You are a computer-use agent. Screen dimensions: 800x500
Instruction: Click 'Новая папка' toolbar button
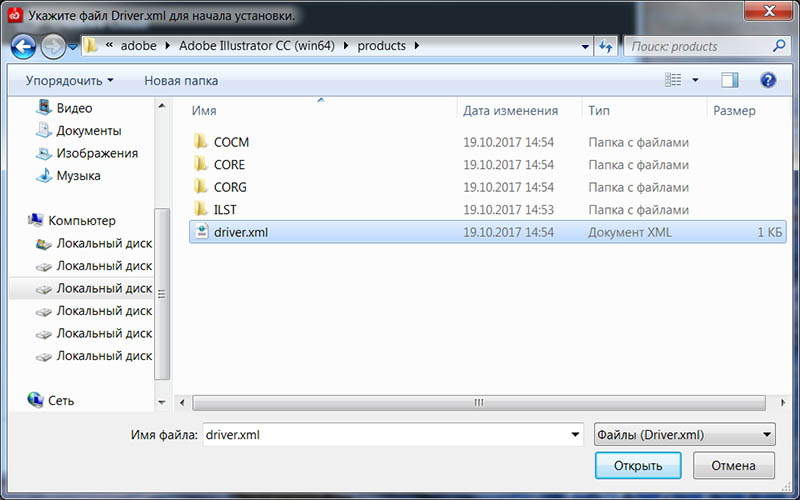(181, 81)
